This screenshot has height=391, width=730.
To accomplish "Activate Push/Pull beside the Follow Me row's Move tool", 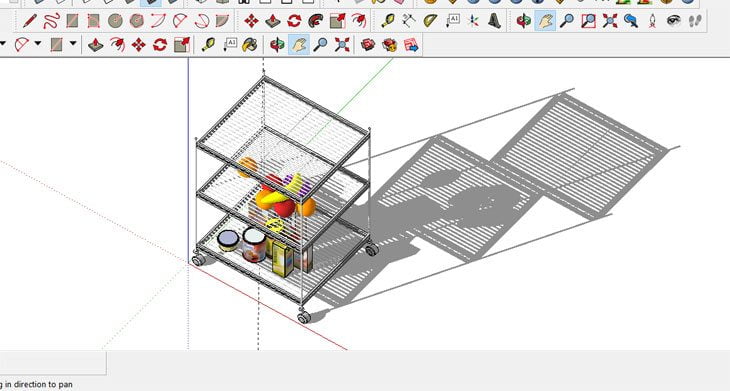I will coord(273,21).
